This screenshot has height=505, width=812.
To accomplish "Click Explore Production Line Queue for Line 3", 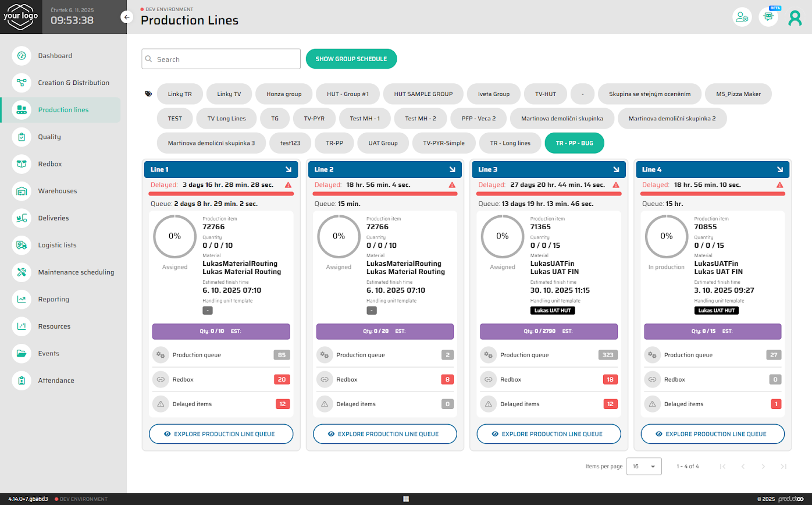I will [x=549, y=434].
